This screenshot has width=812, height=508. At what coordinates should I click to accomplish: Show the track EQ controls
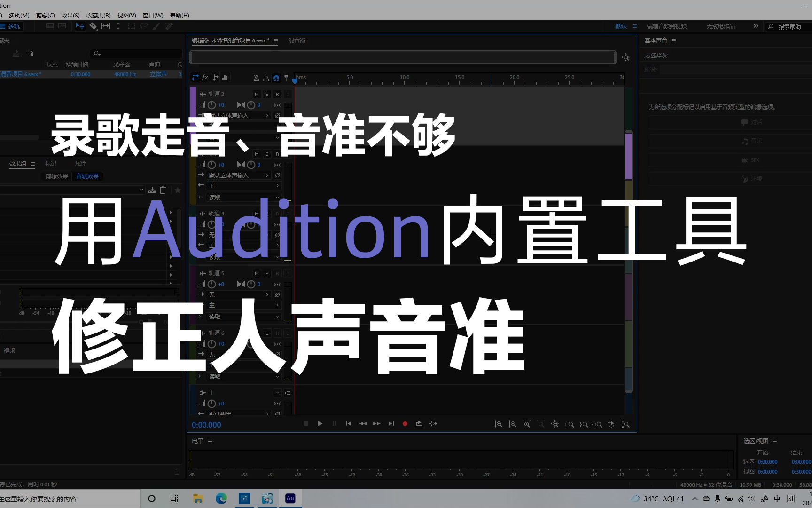(225, 78)
